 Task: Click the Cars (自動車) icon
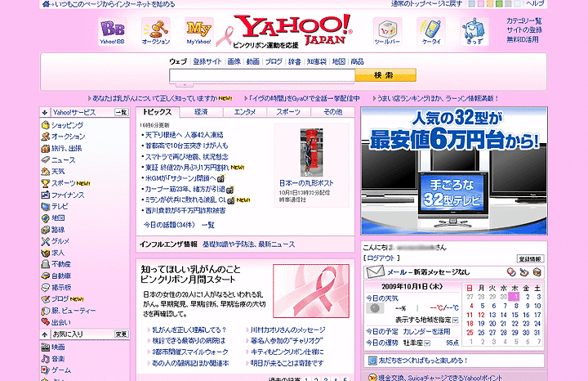click(46, 276)
